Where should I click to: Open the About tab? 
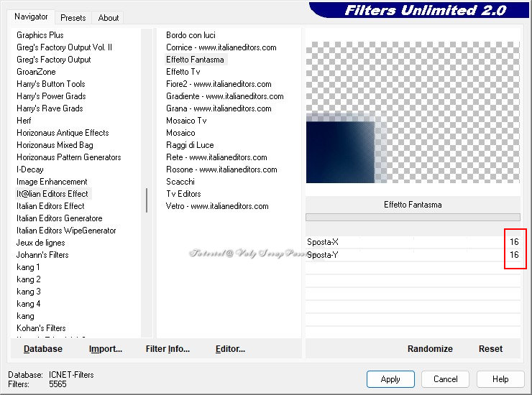[109, 18]
